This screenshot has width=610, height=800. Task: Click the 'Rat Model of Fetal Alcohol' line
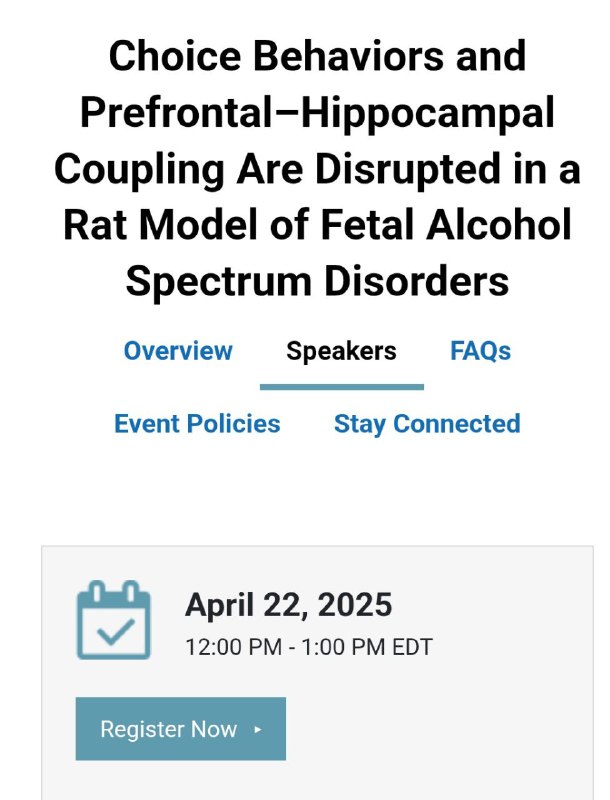[x=317, y=225]
